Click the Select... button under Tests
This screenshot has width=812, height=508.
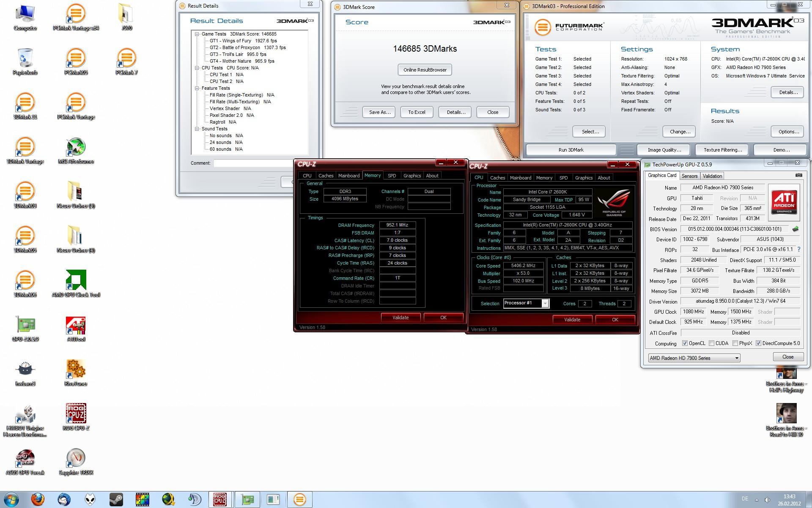(590, 132)
